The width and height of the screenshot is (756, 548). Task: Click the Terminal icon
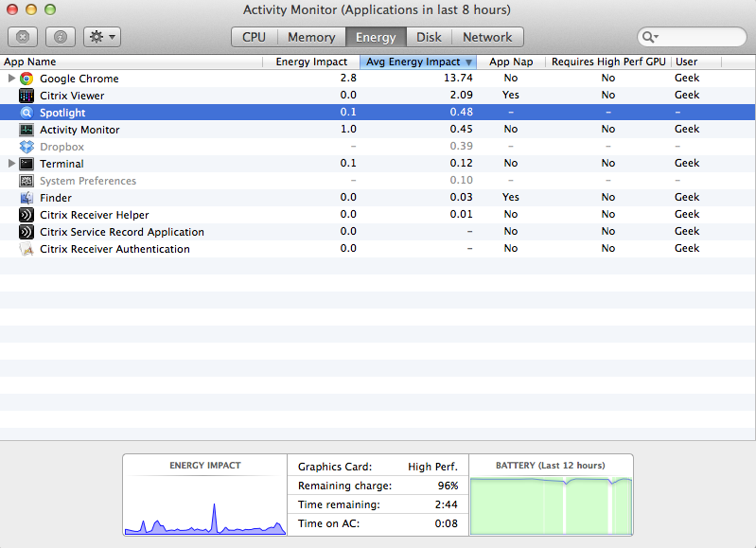click(x=26, y=164)
